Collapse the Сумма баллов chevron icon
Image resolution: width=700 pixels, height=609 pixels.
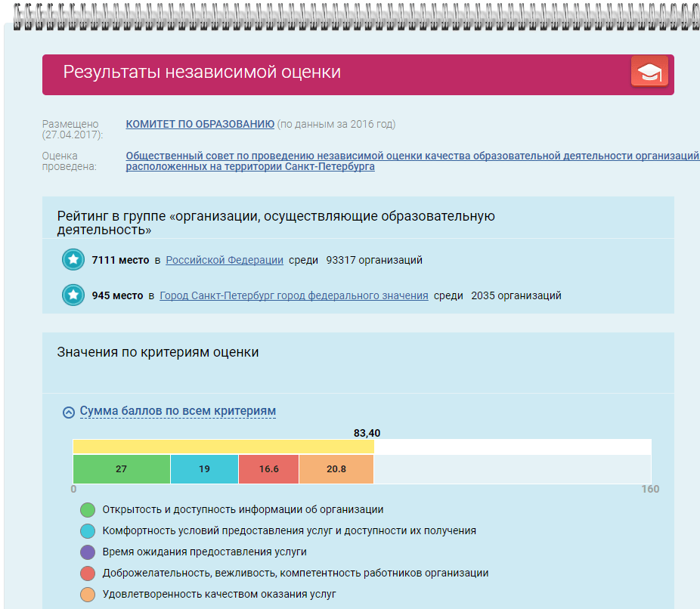pyautogui.click(x=69, y=412)
